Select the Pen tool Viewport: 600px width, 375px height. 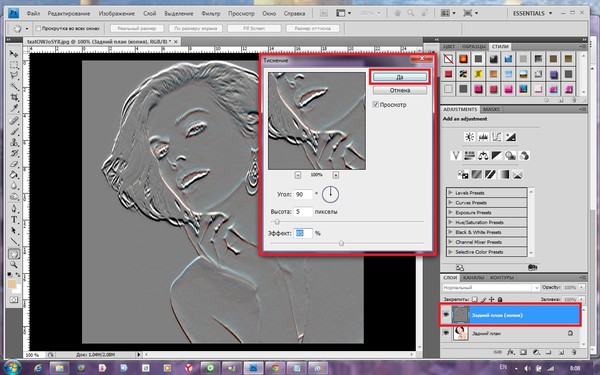click(x=14, y=209)
